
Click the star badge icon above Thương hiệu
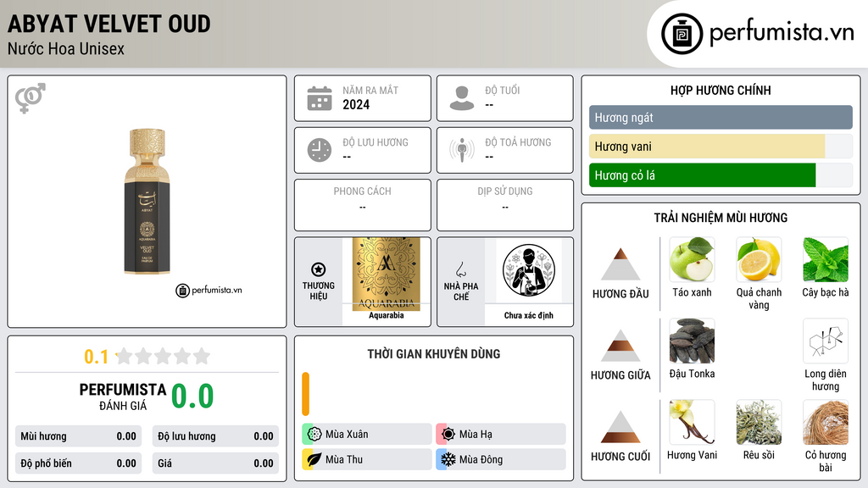[x=319, y=269]
